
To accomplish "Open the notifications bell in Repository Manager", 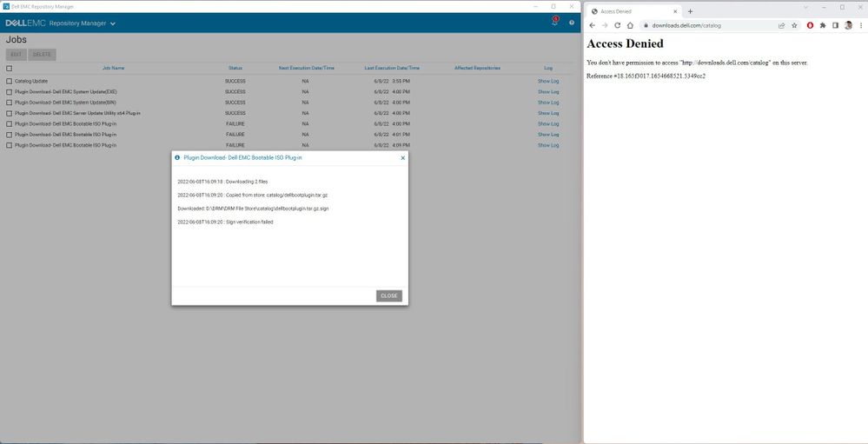I will point(554,22).
